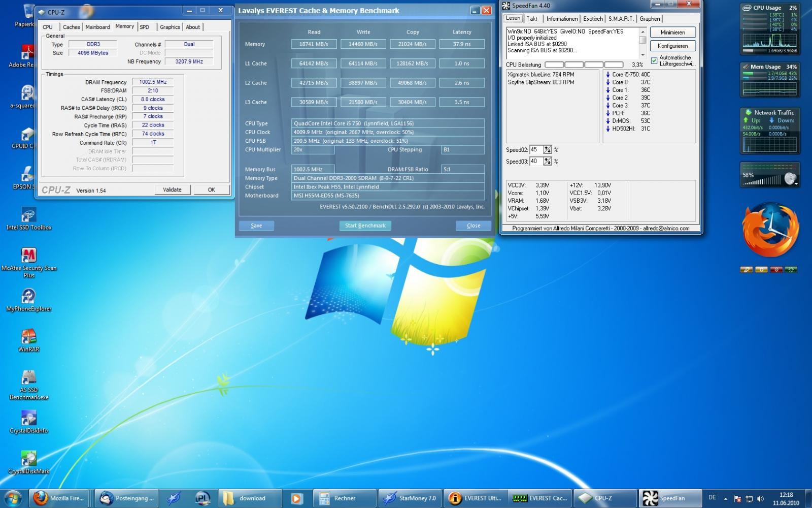This screenshot has height=508, width=812.
Task: Open the About tab in CPU-Z
Action: pyautogui.click(x=193, y=27)
